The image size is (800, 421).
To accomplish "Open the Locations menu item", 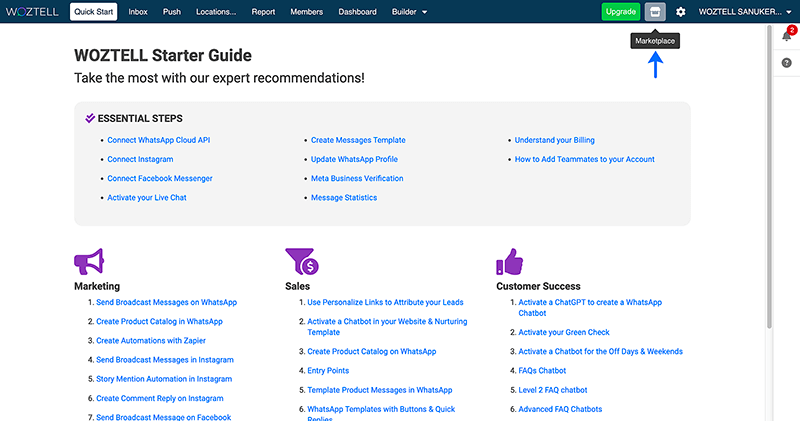I will 216,12.
